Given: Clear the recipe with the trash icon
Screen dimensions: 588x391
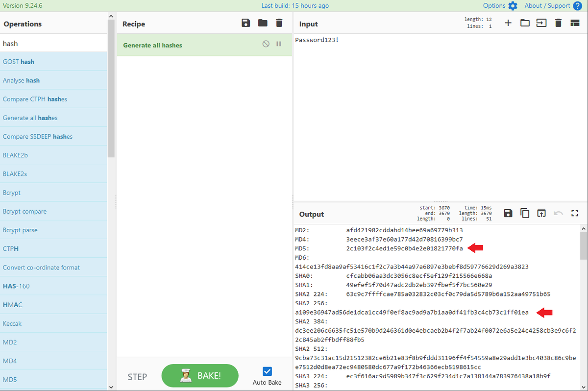Looking at the screenshot, I should tap(279, 23).
